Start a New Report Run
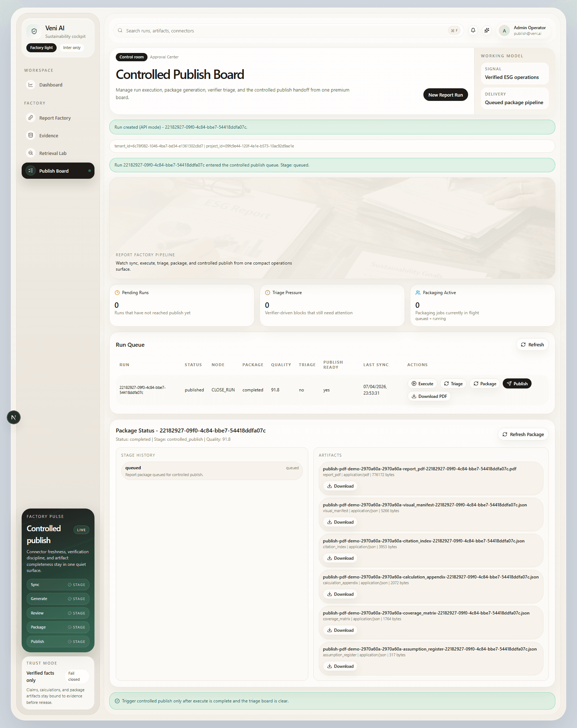Screen dimensions: 577x728 [x=445, y=95]
